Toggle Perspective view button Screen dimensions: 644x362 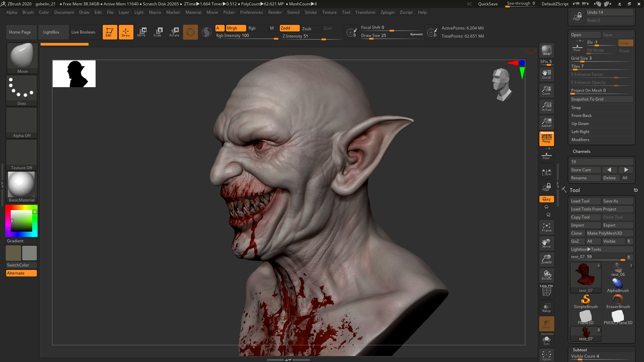tap(546, 138)
